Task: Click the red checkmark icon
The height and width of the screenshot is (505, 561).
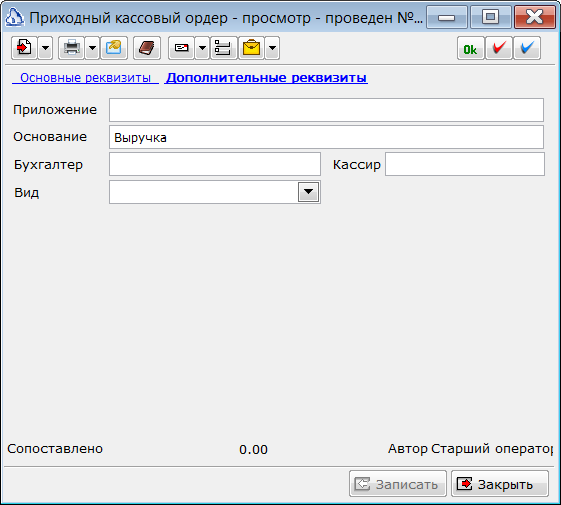Action: (x=499, y=48)
